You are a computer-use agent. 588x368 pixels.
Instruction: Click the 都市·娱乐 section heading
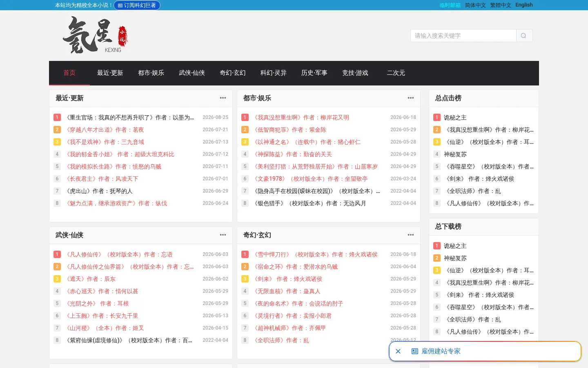(257, 98)
